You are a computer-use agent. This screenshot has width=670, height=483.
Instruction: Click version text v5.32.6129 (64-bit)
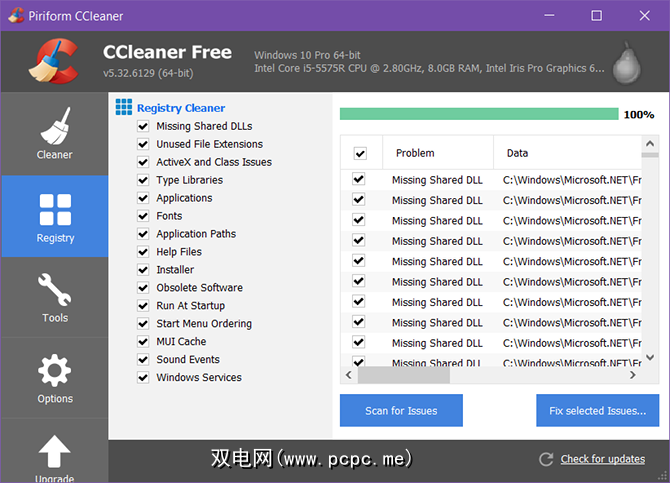coord(148,73)
